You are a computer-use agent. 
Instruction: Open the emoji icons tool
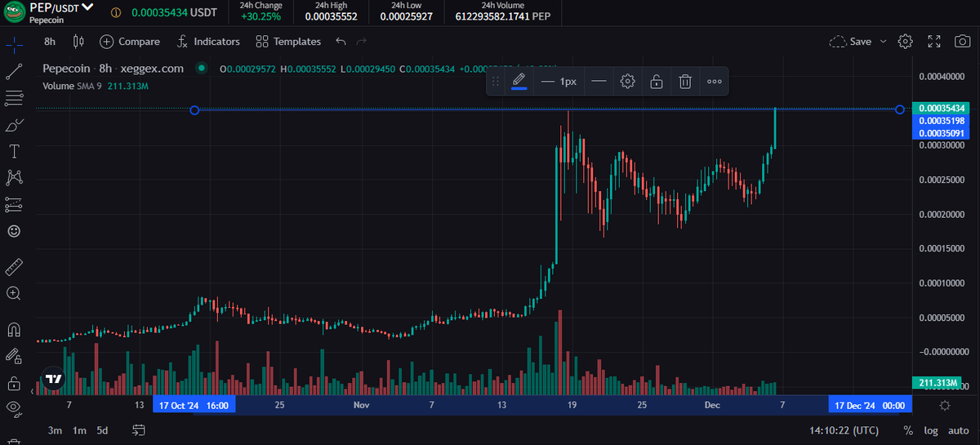click(x=14, y=231)
